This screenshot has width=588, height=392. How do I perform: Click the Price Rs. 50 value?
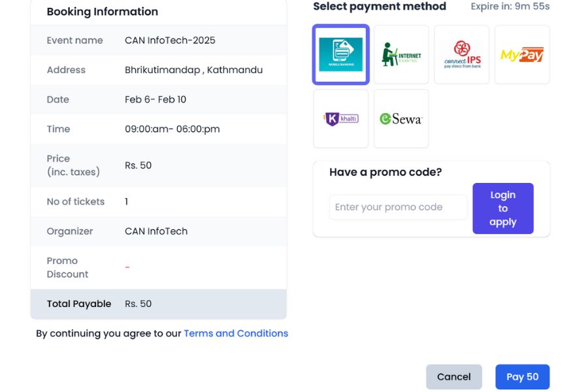coord(138,165)
